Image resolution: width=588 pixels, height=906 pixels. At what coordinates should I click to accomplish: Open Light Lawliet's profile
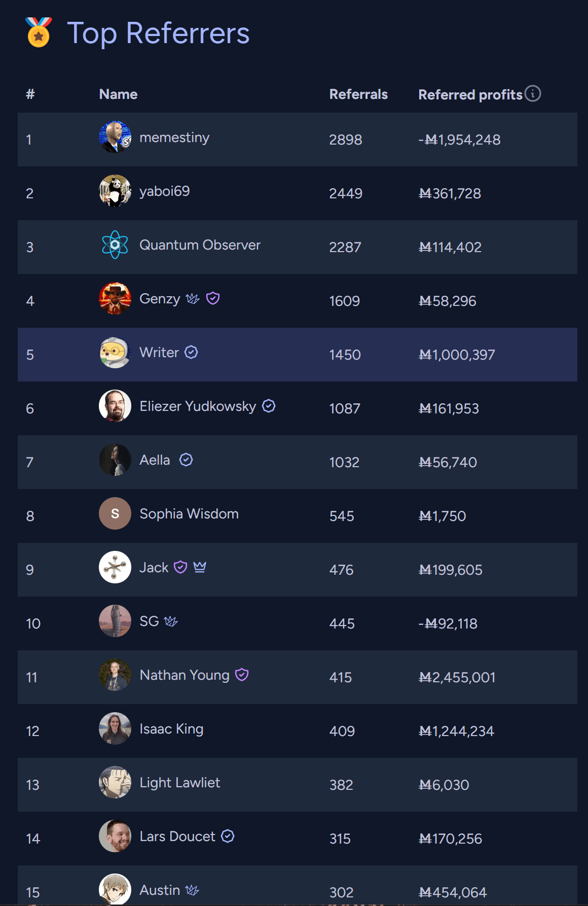179,783
